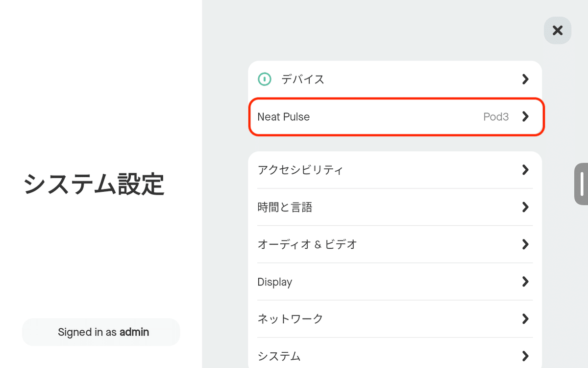
Task: Close the system settings with X
Action: [x=558, y=30]
